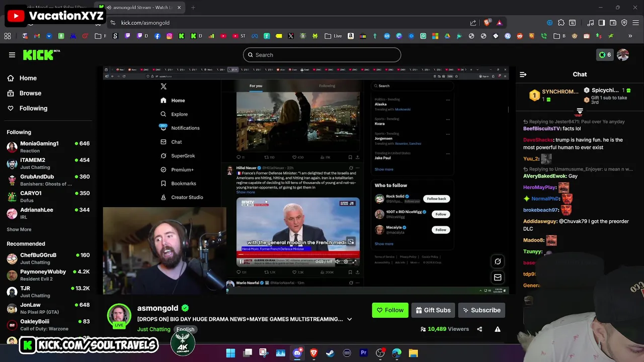Open the Kick hamburger sidebar menu
The image size is (644, 362).
pyautogui.click(x=12, y=55)
